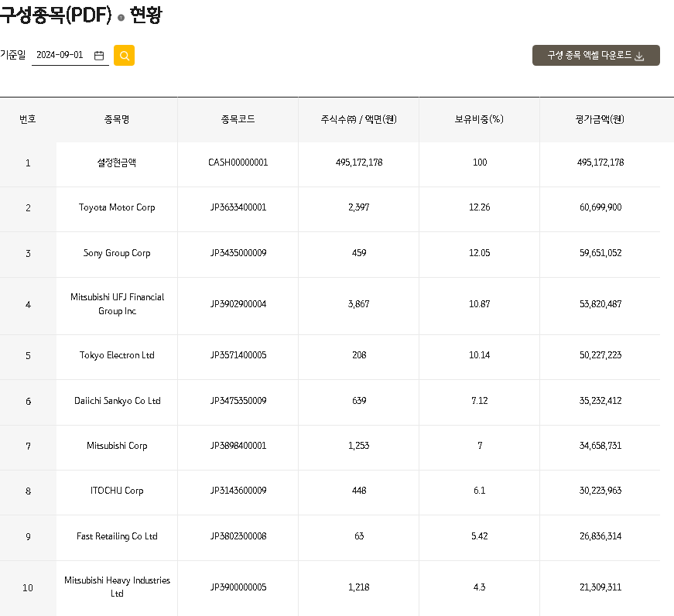This screenshot has height=616, width=674.
Task: Click Fast Retailing valuation 26,836,314
Action: click(600, 536)
